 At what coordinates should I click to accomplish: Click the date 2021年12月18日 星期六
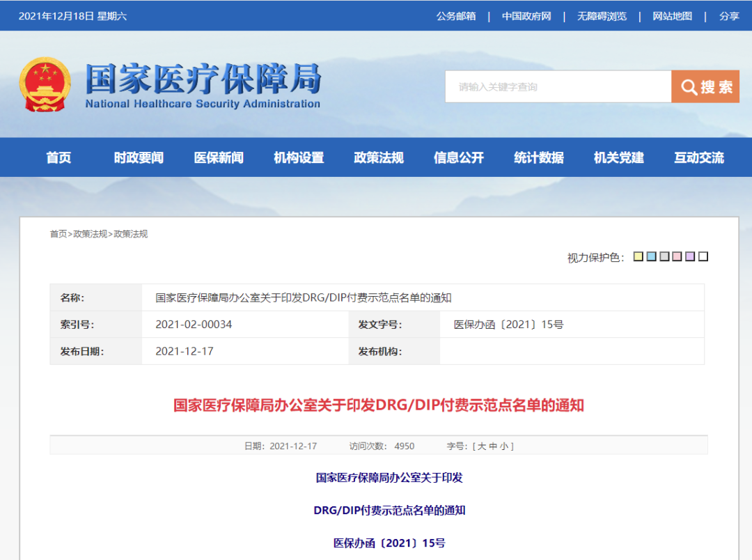(72, 16)
